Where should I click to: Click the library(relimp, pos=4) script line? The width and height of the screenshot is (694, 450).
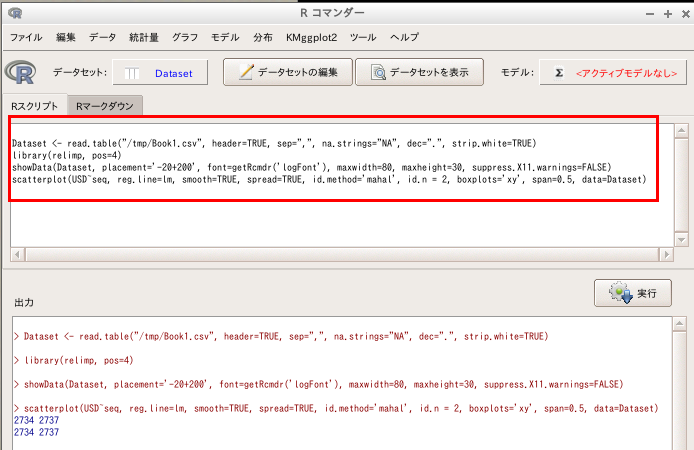pyautogui.click(x=67, y=155)
